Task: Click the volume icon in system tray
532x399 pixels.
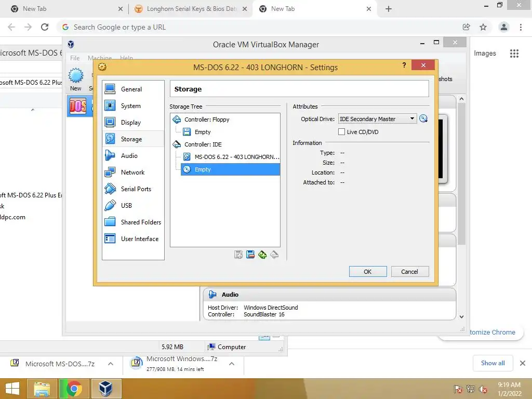Action: pyautogui.click(x=483, y=389)
